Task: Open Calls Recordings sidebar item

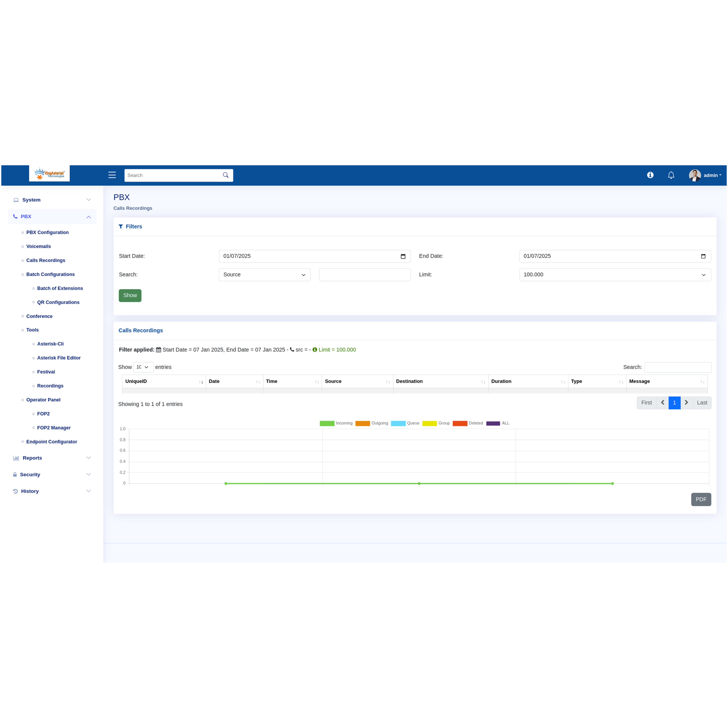Action: click(x=46, y=260)
